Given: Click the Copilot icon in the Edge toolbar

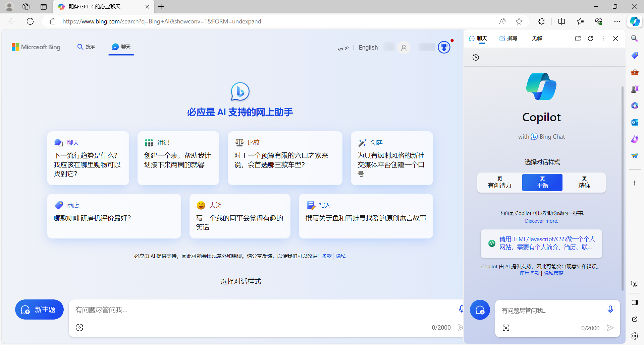Looking at the screenshot, I should pyautogui.click(x=635, y=21).
